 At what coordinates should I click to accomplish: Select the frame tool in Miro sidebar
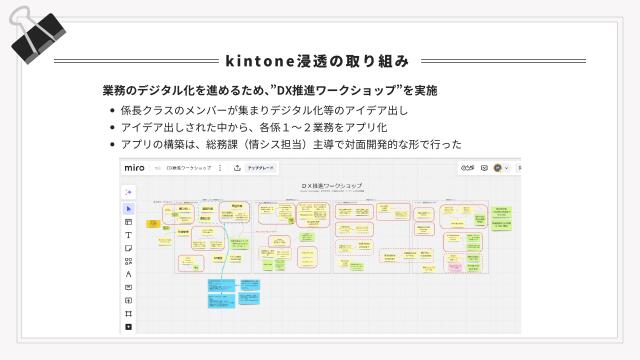coord(129,313)
